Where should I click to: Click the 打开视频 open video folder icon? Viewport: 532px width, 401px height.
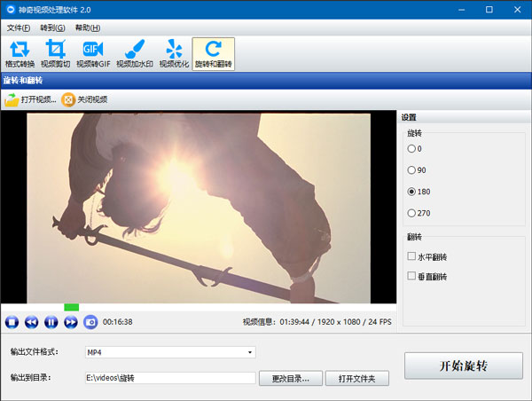12,100
